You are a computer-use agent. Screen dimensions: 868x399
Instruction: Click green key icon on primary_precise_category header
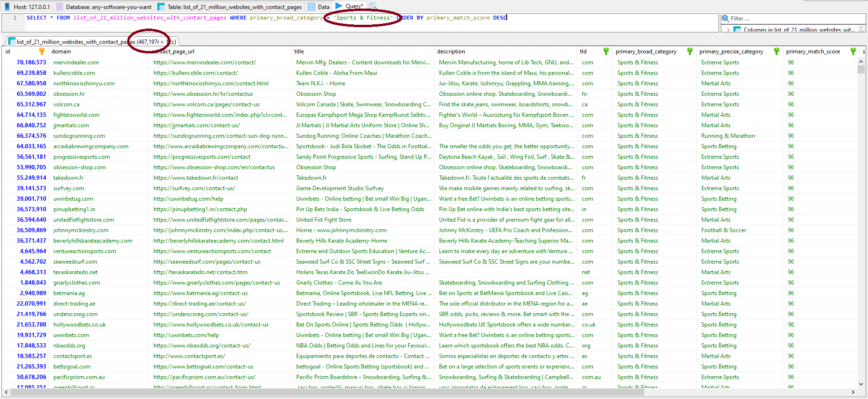tap(776, 51)
